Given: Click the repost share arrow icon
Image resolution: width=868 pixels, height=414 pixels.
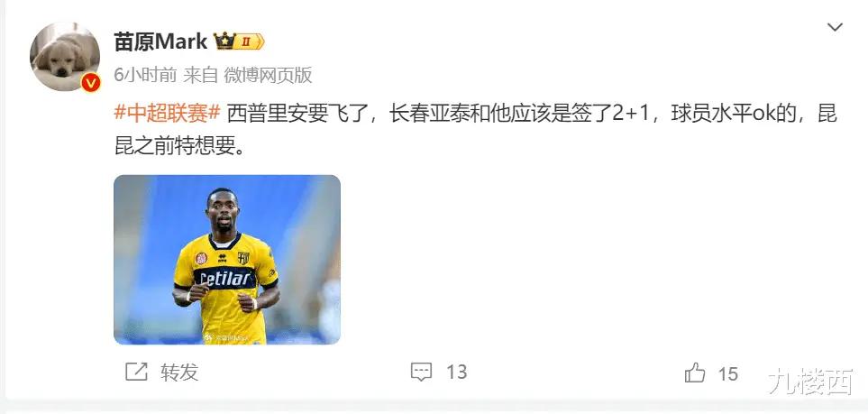Looking at the screenshot, I should point(136,372).
